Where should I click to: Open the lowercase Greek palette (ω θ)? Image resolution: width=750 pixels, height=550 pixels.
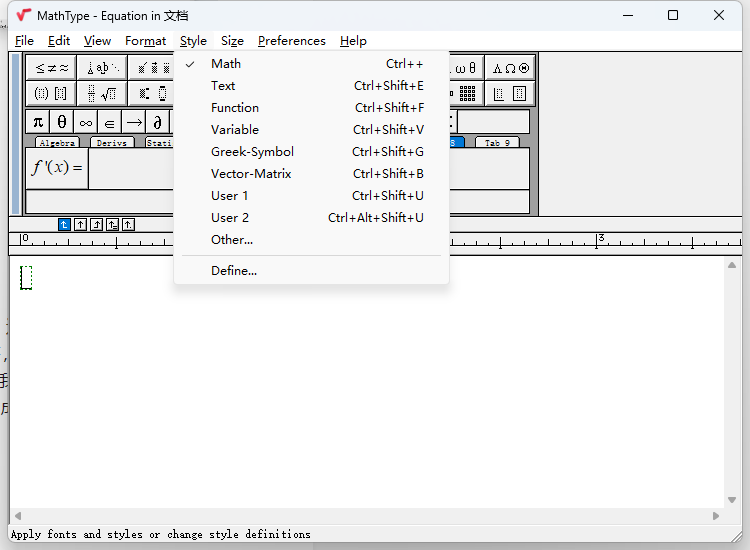(466, 67)
